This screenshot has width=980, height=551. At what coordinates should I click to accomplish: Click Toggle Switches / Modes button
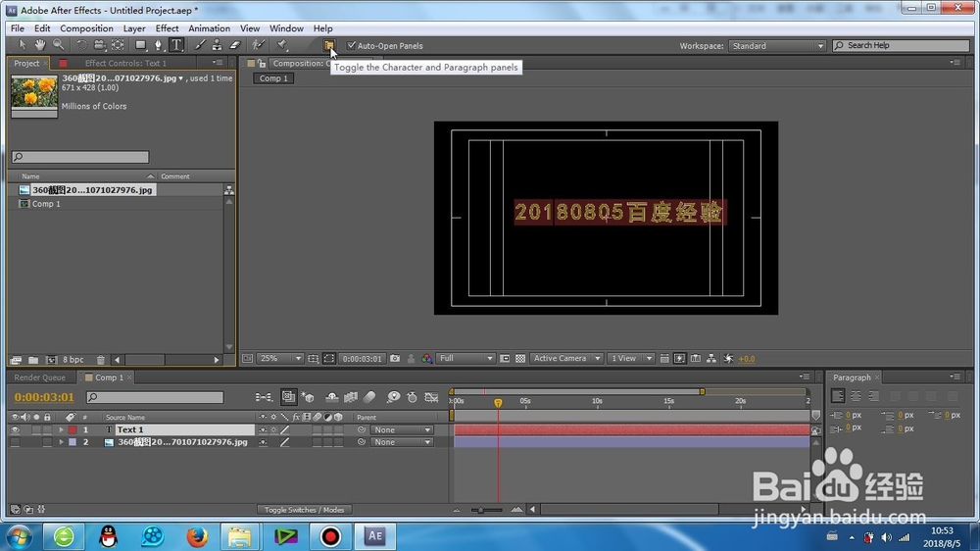click(305, 510)
